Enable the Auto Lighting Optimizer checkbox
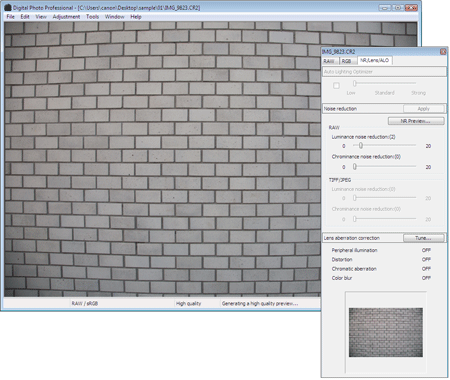Image resolution: width=450 pixels, height=380 pixels. 336,86
